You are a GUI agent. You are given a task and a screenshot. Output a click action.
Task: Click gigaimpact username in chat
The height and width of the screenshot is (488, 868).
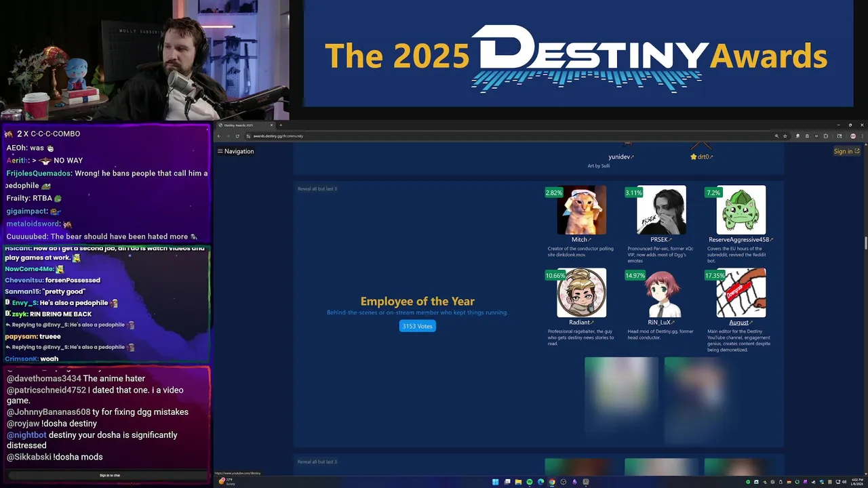coord(26,211)
